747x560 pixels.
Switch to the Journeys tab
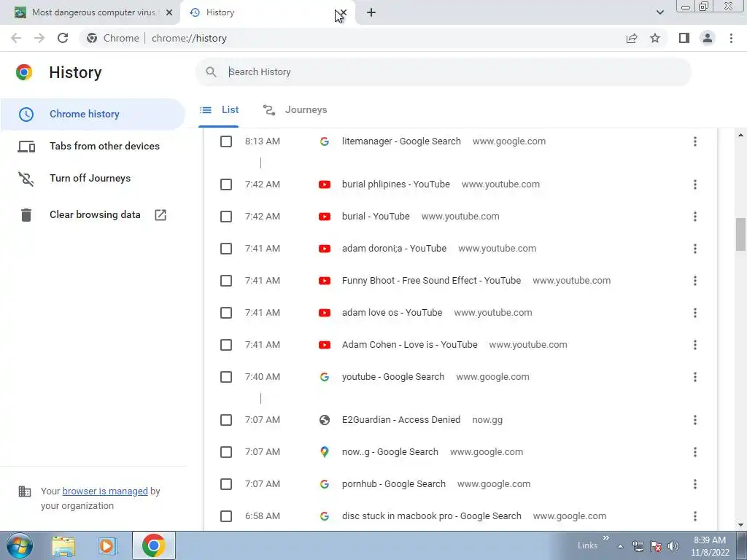[295, 110]
